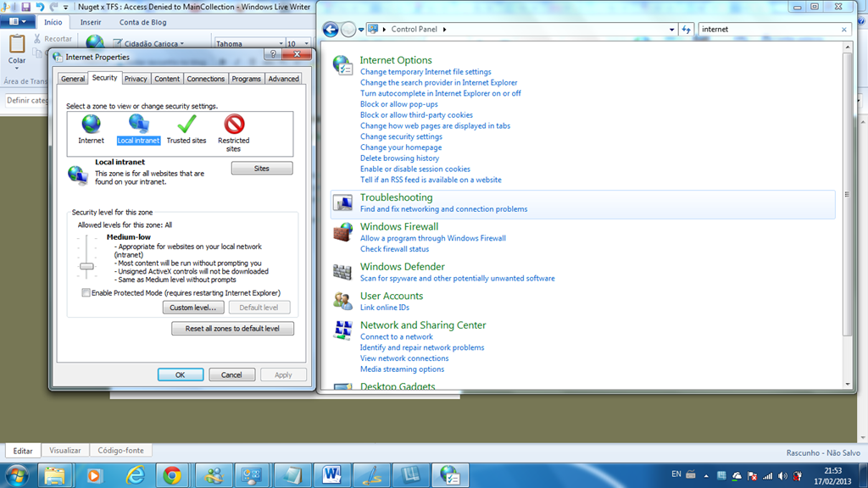The height and width of the screenshot is (488, 868).
Task: Click the Colar paste icon in the ribbon
Action: (x=17, y=45)
